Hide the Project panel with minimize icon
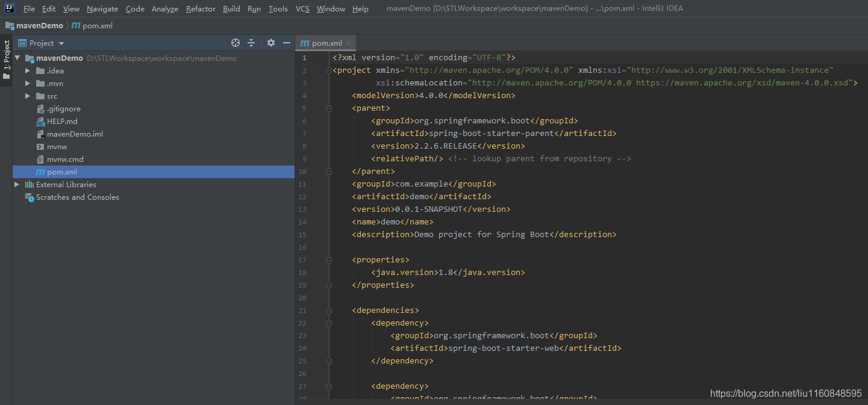The height and width of the screenshot is (405, 868). tap(287, 43)
